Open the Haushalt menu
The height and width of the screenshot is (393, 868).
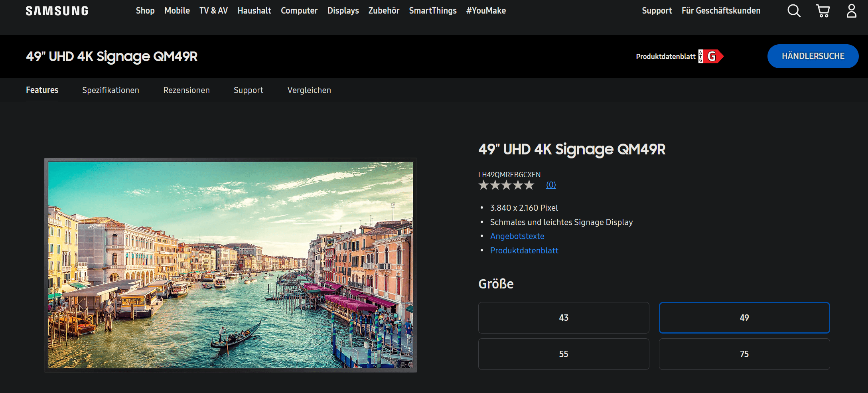tap(254, 11)
